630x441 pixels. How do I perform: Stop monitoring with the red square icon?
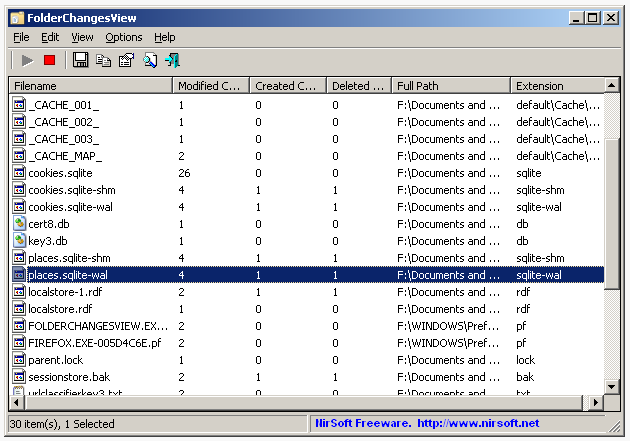pyautogui.click(x=50, y=60)
